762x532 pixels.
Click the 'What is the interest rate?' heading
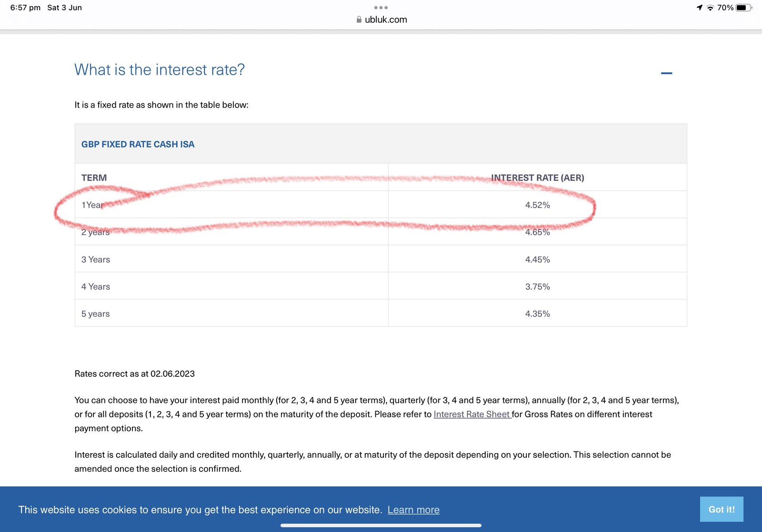pyautogui.click(x=160, y=70)
